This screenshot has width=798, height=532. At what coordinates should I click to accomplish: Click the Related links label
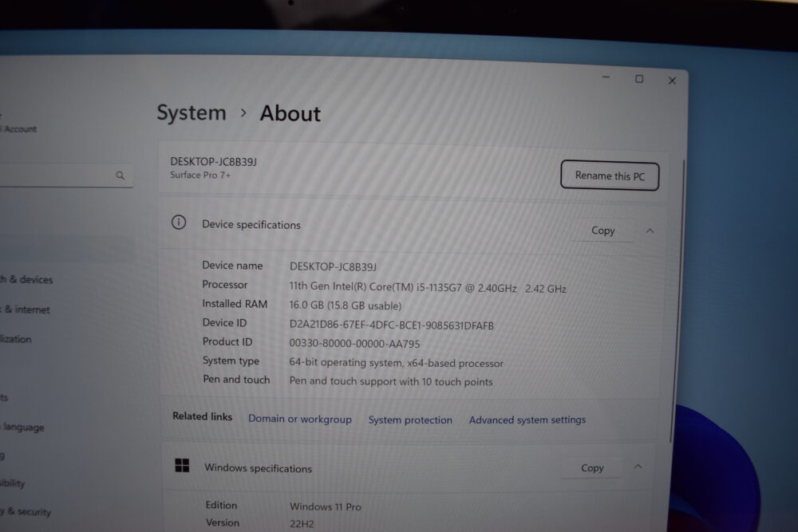(202, 416)
